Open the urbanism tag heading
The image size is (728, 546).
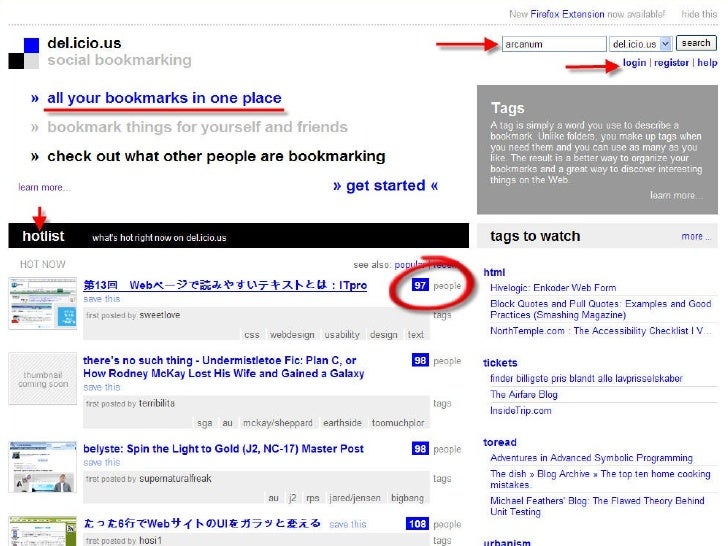pos(507,542)
